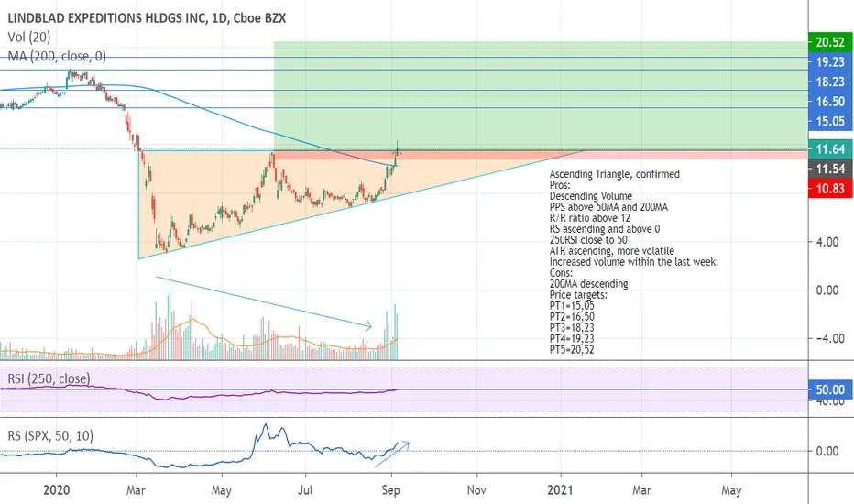Click the 'ATR ascending, more volatile' line
Image resolution: width=854 pixels, height=504 pixels.
tap(611, 251)
